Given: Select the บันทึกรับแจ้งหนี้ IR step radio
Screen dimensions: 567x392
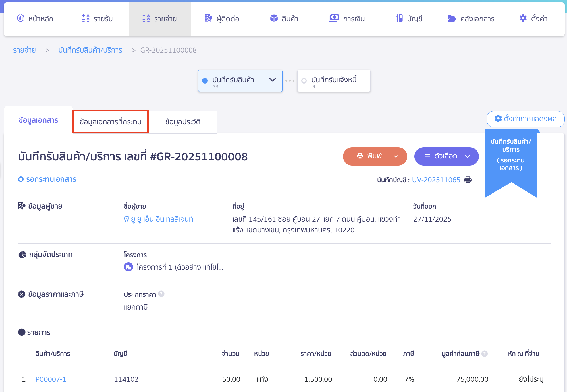Looking at the screenshot, I should [x=304, y=81].
